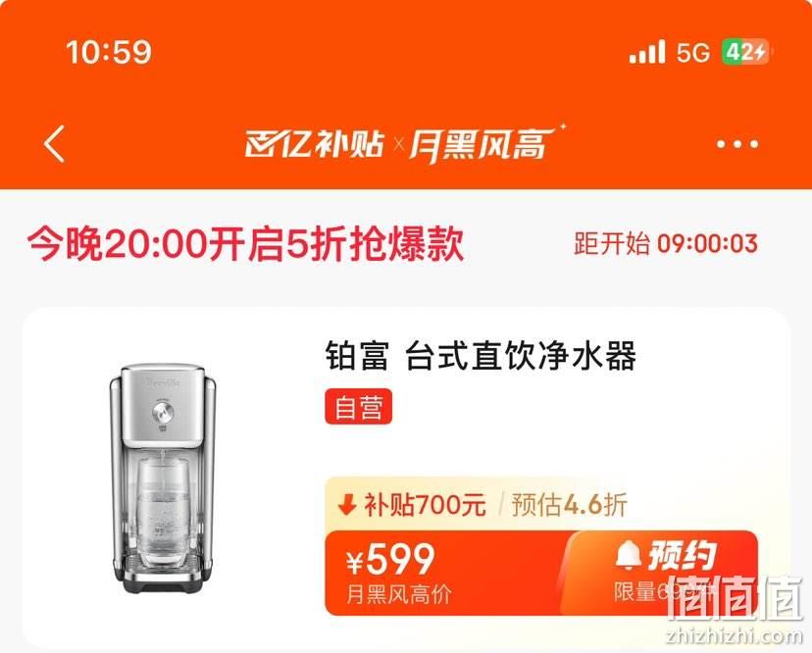Viewport: 812px width, 653px height.
Task: Tap the bell icon on 预约 button
Action: coord(629,554)
